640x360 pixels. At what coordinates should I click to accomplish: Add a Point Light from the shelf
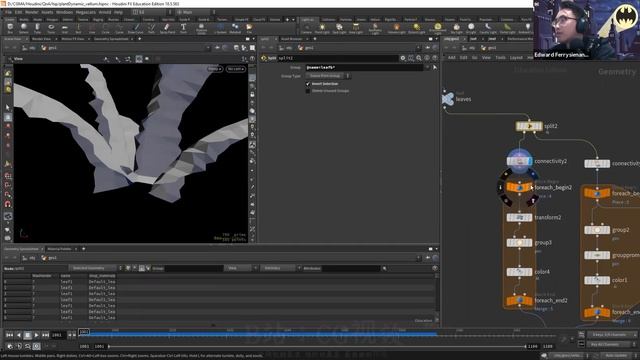coord(322,28)
